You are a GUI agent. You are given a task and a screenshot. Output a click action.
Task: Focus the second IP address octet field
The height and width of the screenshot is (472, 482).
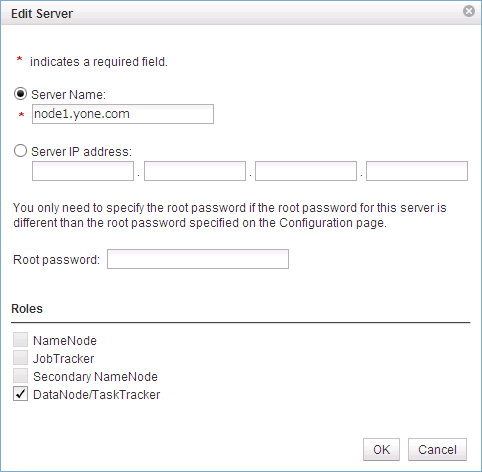195,171
